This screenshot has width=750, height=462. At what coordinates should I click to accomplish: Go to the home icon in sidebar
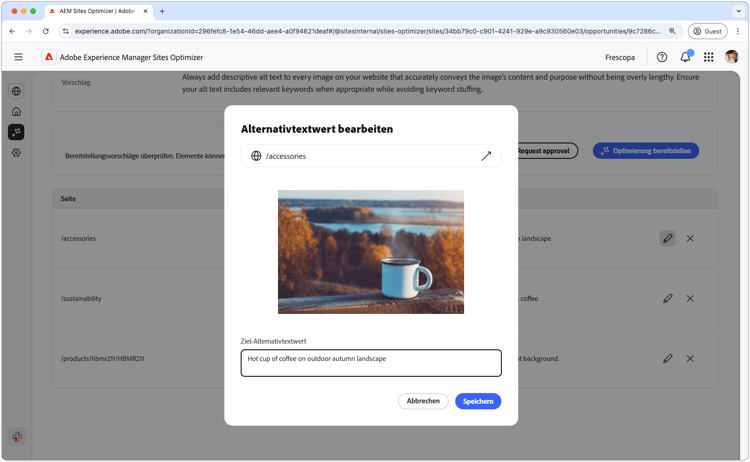pos(16,111)
